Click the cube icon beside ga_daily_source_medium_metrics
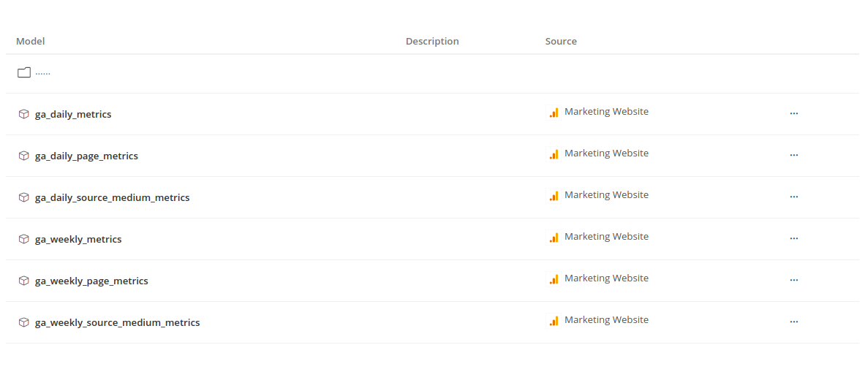This screenshot has height=372, width=868. pyautogui.click(x=24, y=197)
